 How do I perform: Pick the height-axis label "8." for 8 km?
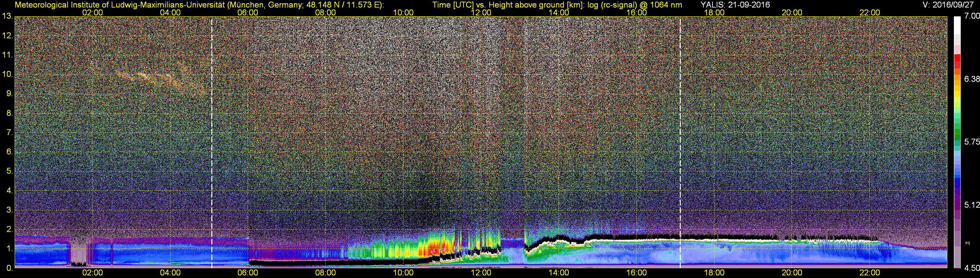pos(10,113)
